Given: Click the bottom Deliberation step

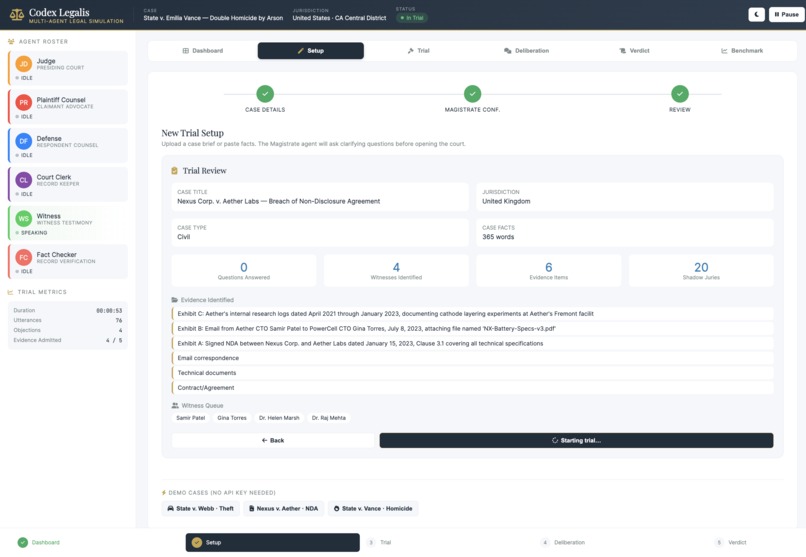Looking at the screenshot, I should pos(563,543).
